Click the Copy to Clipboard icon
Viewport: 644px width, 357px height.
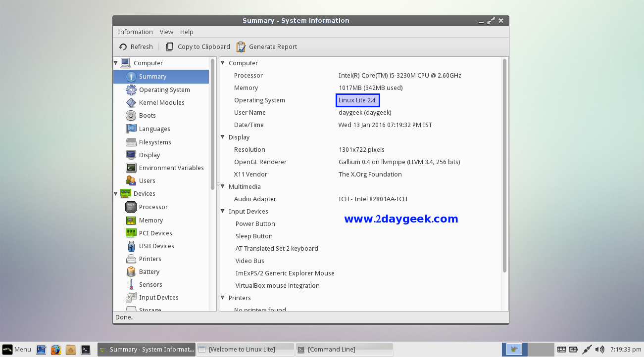pos(169,47)
